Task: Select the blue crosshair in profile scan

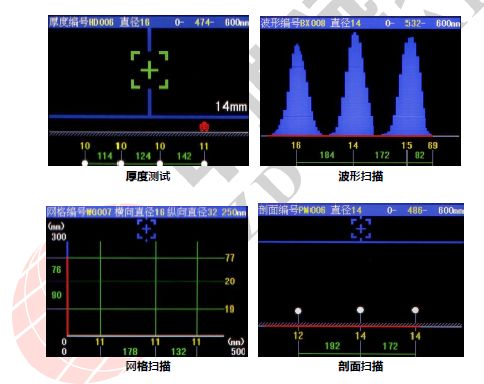Action: [x=361, y=229]
